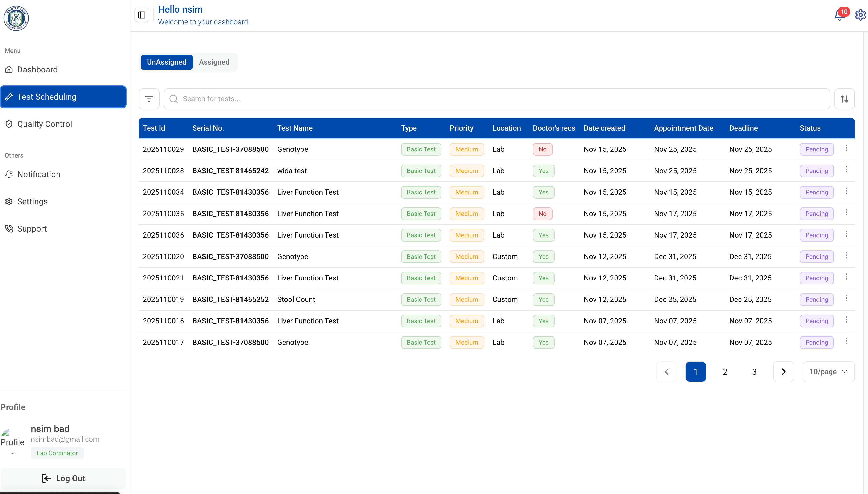Switch to the UnAssigned toggle
This screenshot has width=868, height=494.
coord(166,62)
